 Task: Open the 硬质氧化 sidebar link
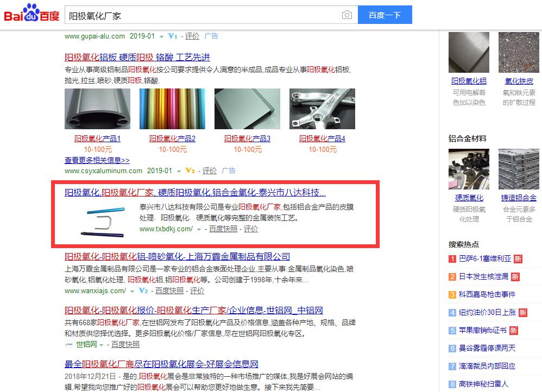469,198
